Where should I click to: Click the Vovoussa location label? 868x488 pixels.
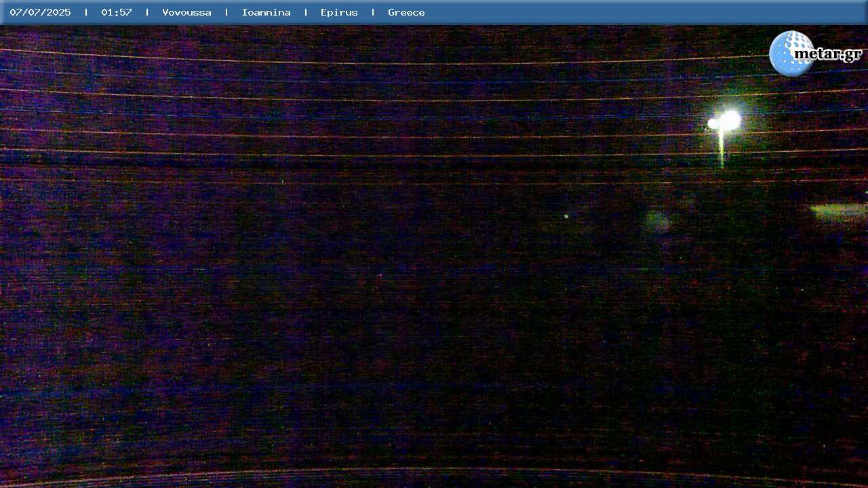tap(186, 12)
